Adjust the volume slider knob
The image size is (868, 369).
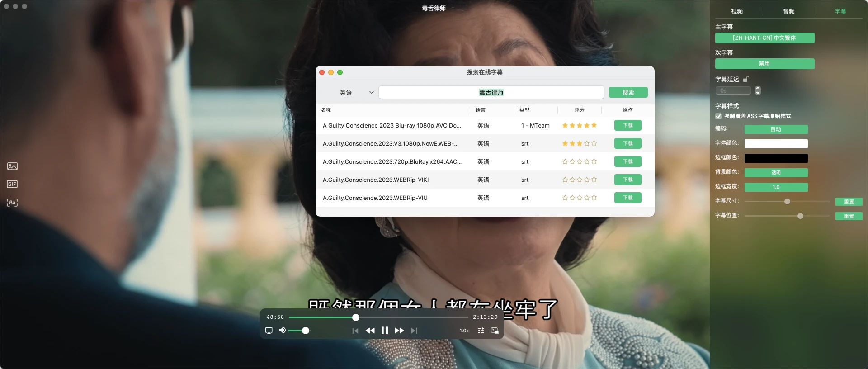tap(306, 331)
